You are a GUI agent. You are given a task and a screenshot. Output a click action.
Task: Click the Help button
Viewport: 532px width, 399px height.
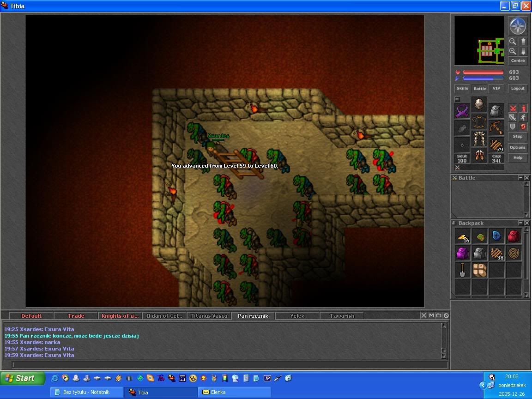[518, 158]
